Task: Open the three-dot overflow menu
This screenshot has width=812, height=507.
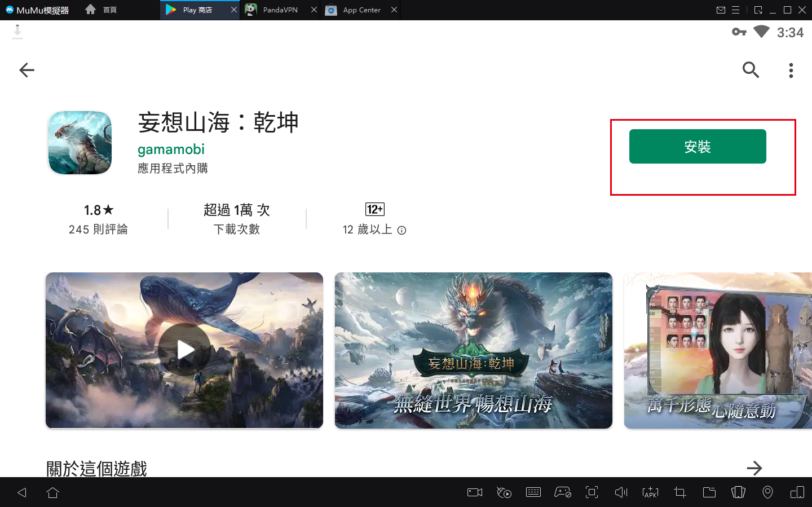Action: (x=791, y=70)
